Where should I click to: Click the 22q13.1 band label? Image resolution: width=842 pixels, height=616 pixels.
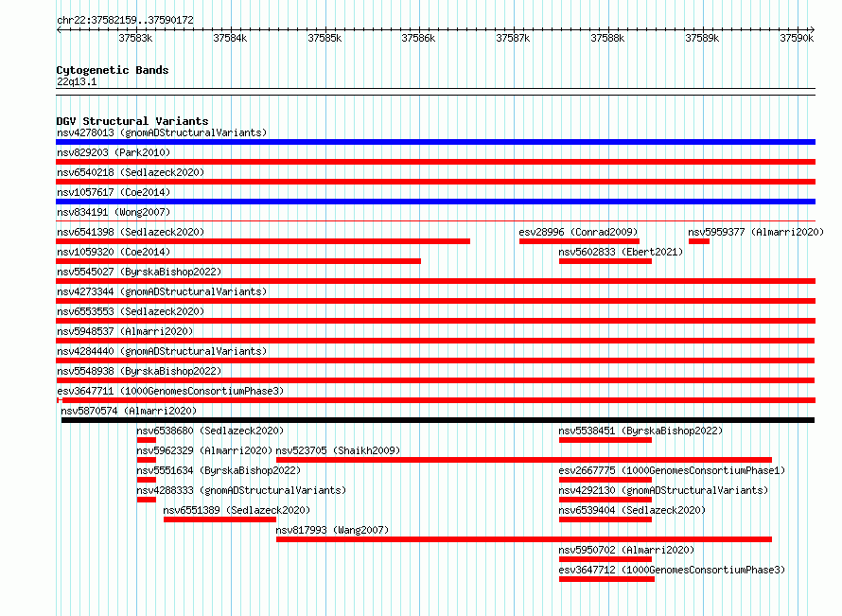pyautogui.click(x=77, y=81)
